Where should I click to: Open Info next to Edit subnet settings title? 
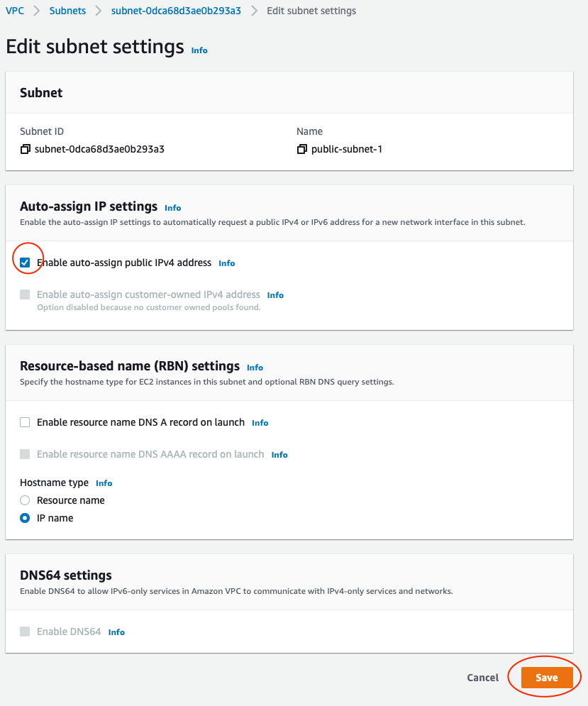click(x=199, y=50)
